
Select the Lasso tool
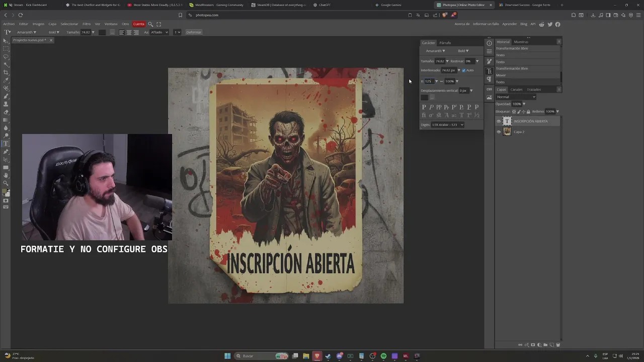pyautogui.click(x=6, y=56)
